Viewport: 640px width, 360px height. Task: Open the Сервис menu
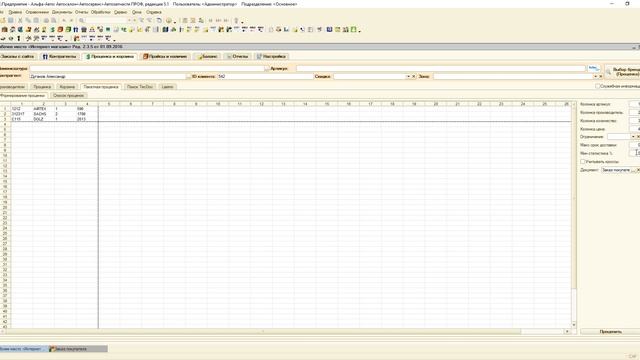(120, 12)
